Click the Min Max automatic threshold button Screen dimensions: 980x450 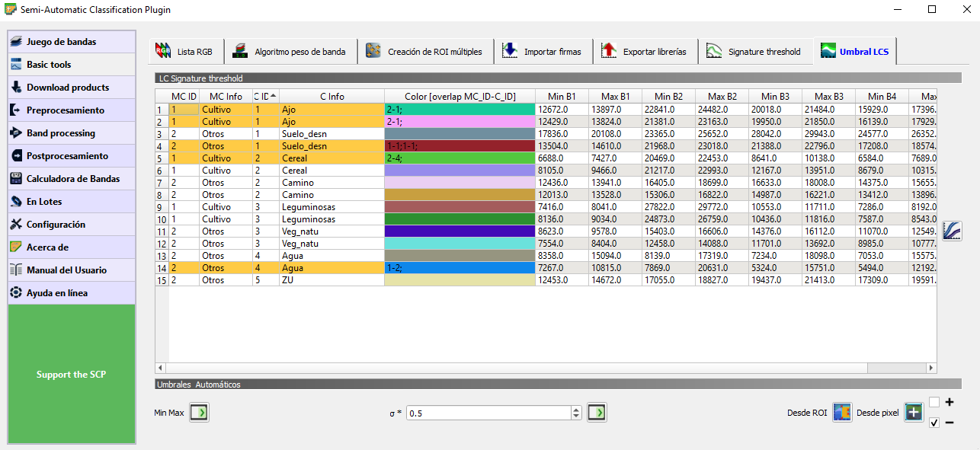pos(199,413)
